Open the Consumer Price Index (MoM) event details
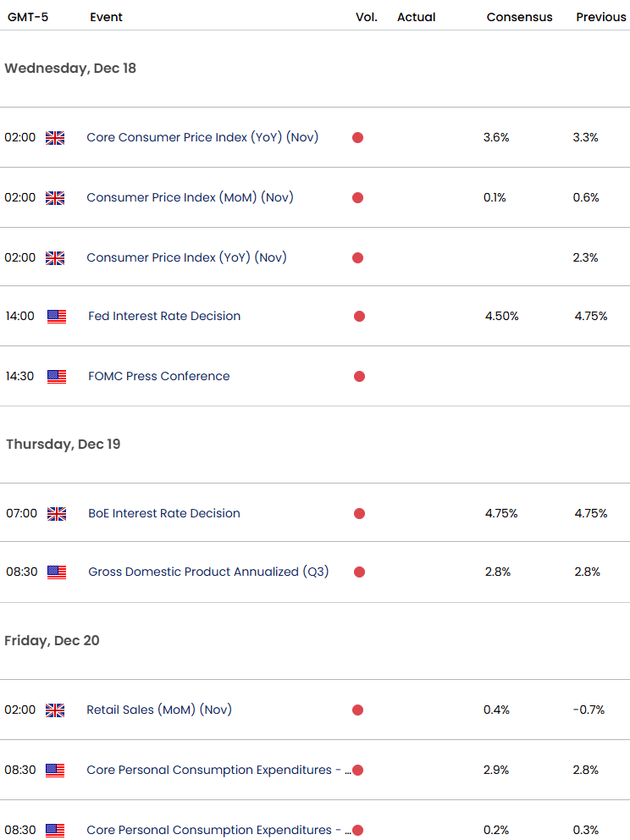This screenshot has height=840, width=630. (190, 196)
